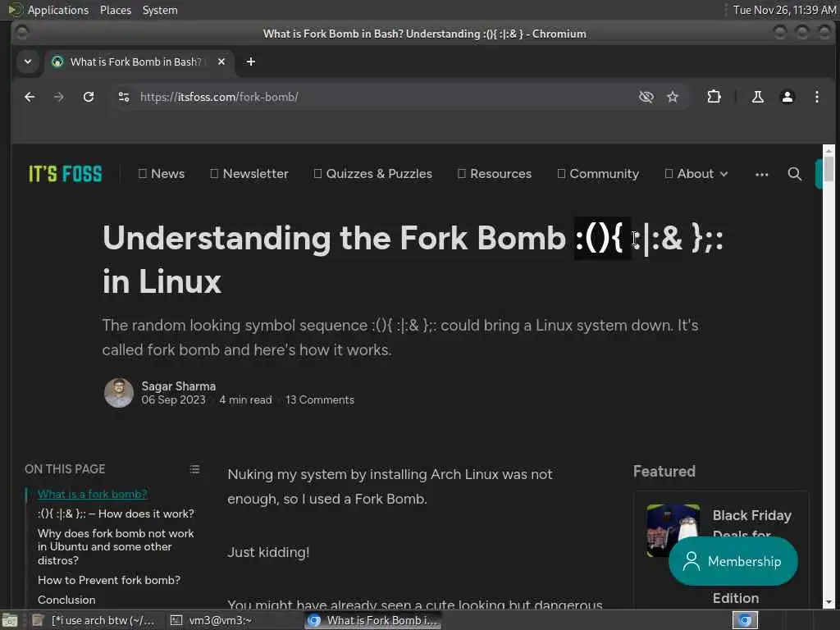The height and width of the screenshot is (630, 840).
Task: Switch to 'i use arch btw' editor in taskbar
Action: click(x=95, y=620)
